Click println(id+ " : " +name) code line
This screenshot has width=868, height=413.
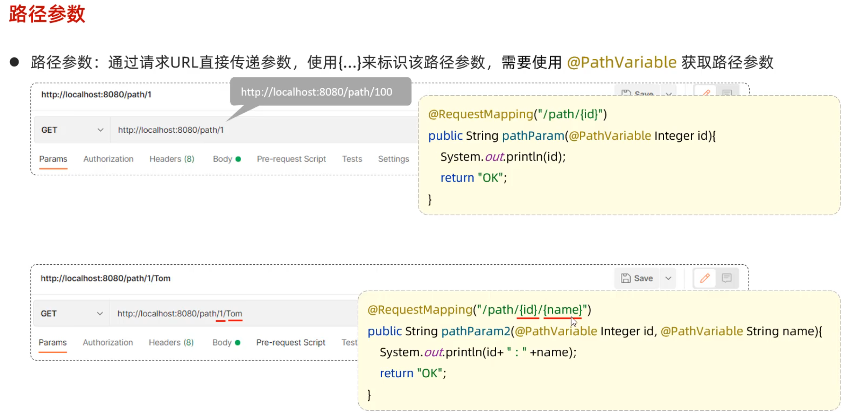point(478,352)
